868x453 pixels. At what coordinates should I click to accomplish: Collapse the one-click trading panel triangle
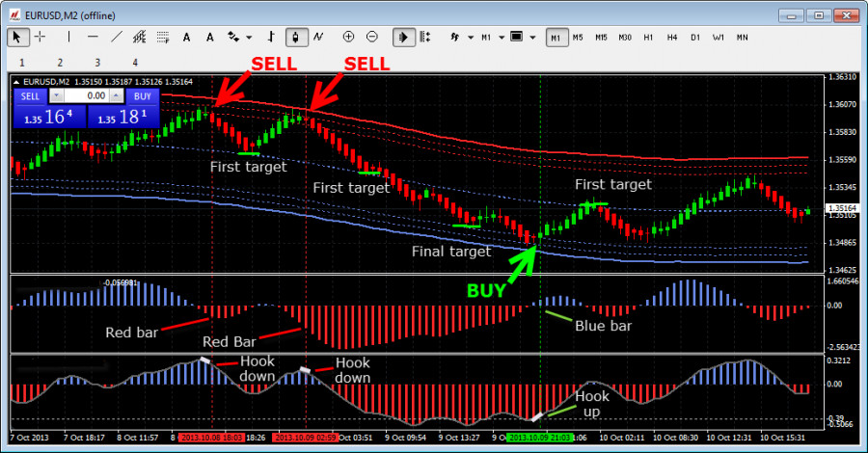tap(16, 82)
